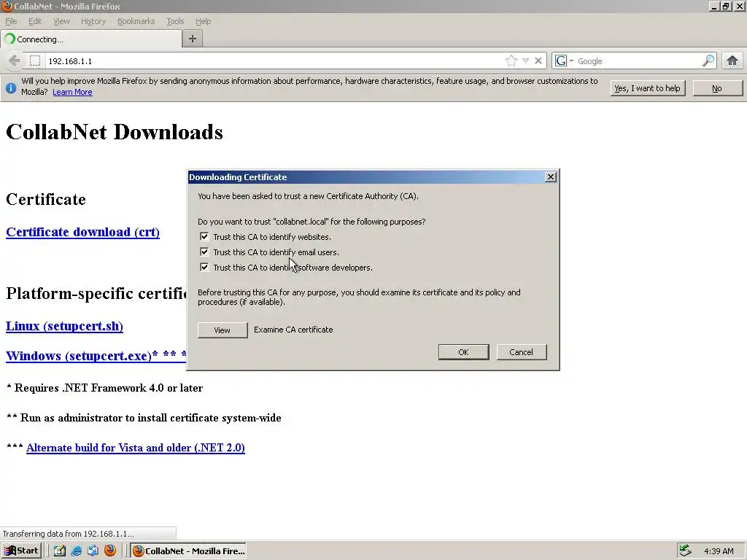Open the Windows Start menu
The image size is (747, 560).
21,551
